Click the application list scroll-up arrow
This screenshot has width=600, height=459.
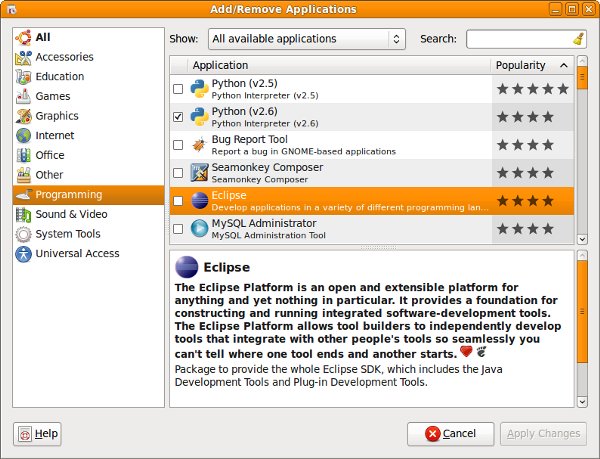pos(582,61)
